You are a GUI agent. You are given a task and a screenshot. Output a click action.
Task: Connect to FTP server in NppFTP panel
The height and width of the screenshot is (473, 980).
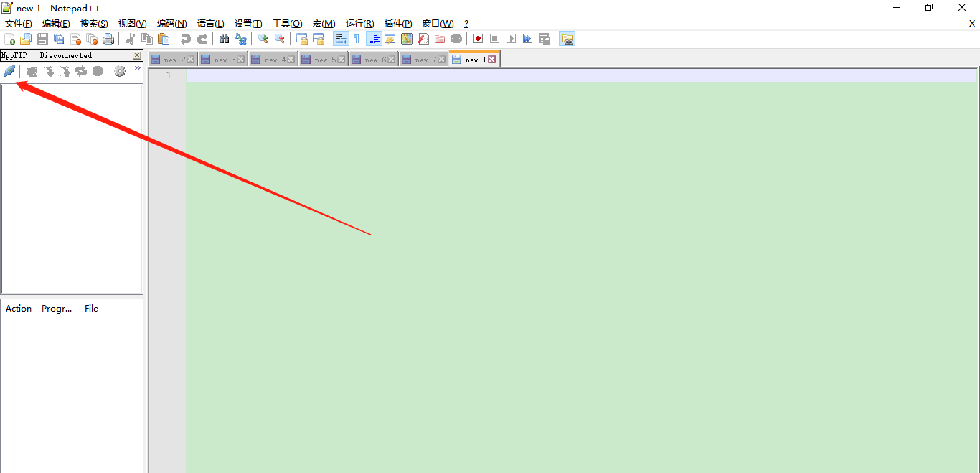pos(9,71)
